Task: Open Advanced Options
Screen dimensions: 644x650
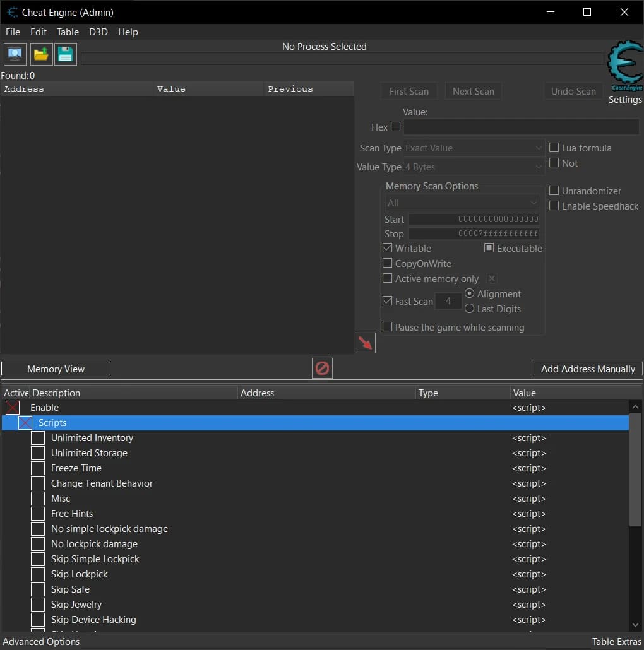Action: pyautogui.click(x=41, y=641)
